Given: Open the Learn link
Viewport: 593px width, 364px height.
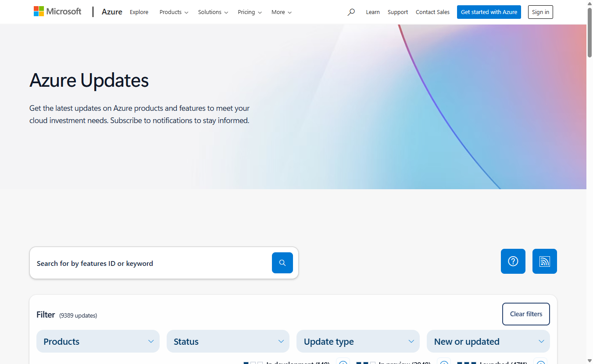Looking at the screenshot, I should tap(373, 12).
